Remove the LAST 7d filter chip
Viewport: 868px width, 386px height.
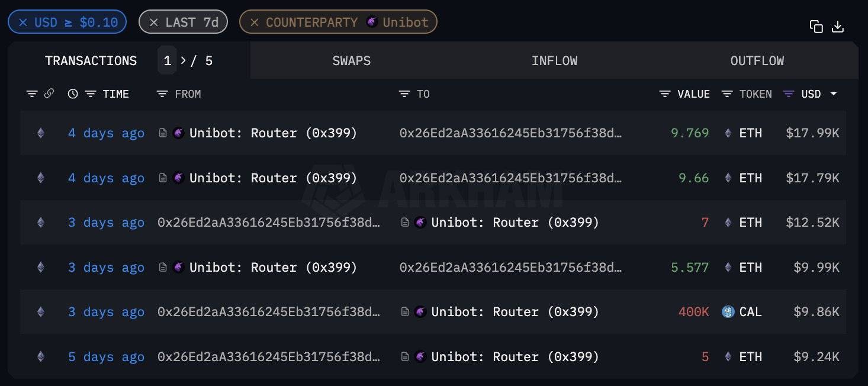(x=153, y=22)
